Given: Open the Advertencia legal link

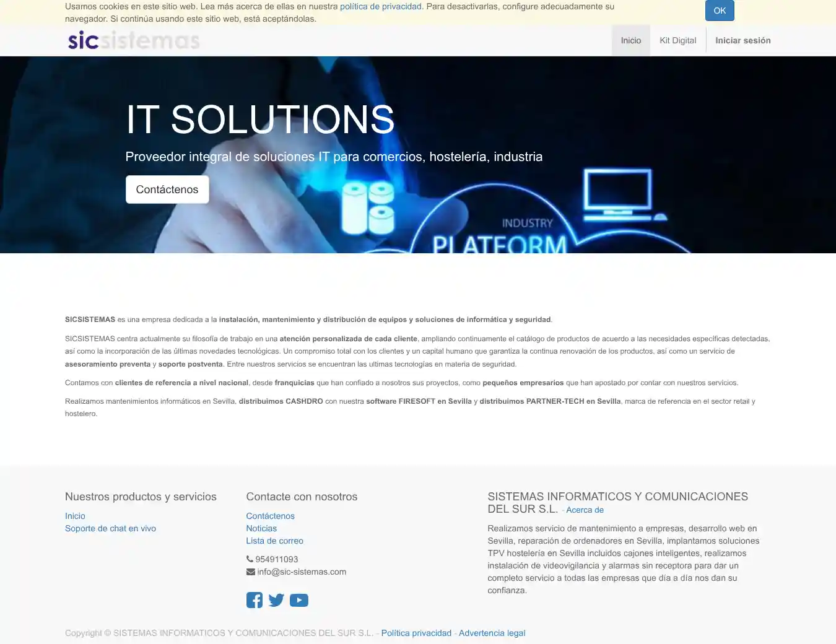Looking at the screenshot, I should (x=492, y=633).
